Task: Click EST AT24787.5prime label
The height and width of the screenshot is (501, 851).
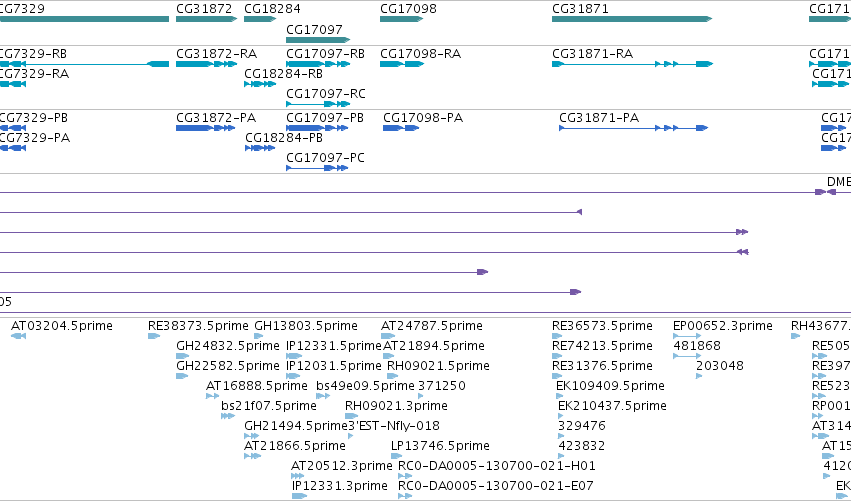Action: click(432, 326)
